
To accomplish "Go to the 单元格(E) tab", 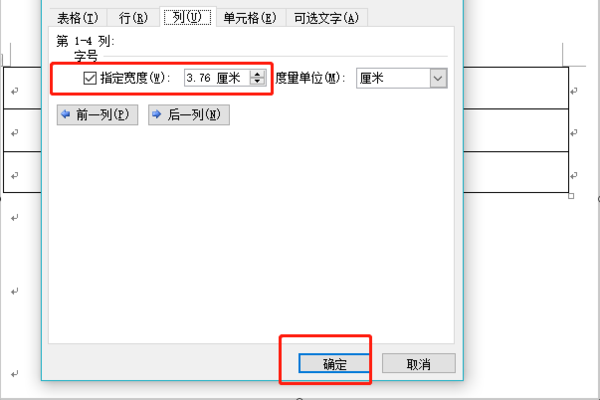I will (x=250, y=18).
